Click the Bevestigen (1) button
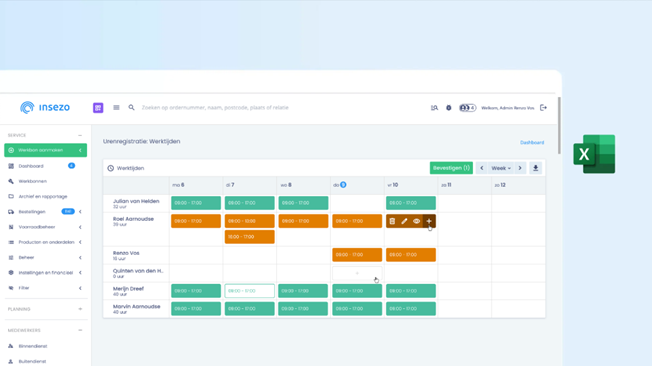This screenshot has width=652, height=366. click(451, 168)
